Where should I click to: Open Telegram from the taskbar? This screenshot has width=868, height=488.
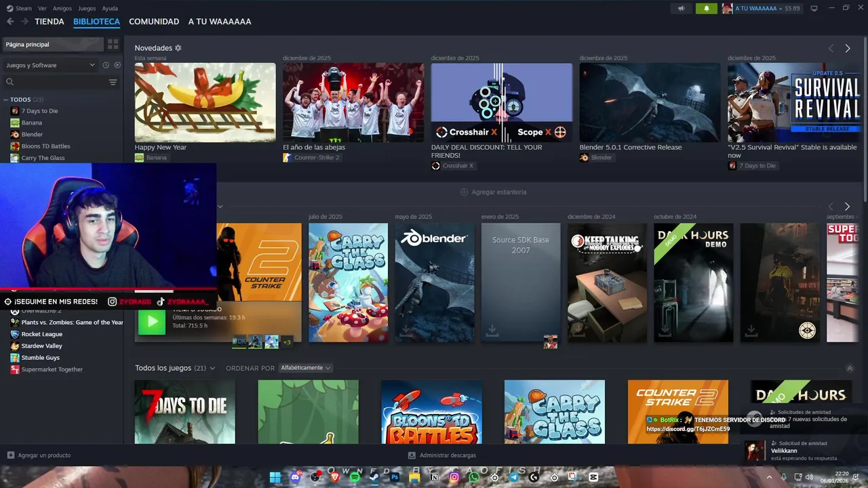(x=514, y=477)
